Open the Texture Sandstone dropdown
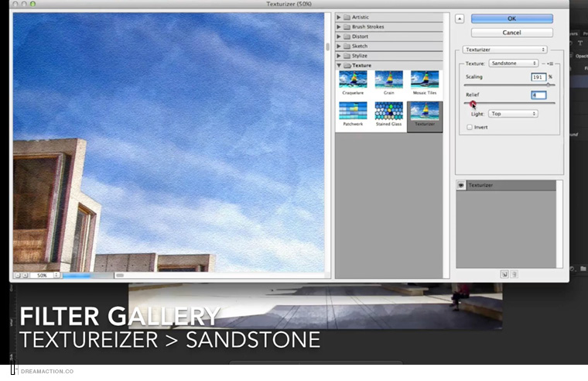Image resolution: width=588 pixels, height=381 pixels. (514, 63)
